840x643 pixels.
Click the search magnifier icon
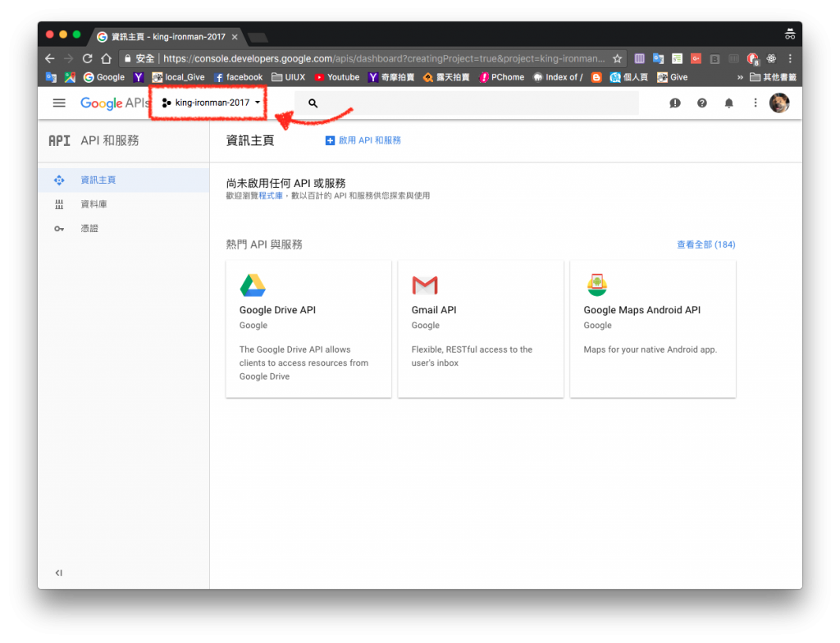(313, 103)
